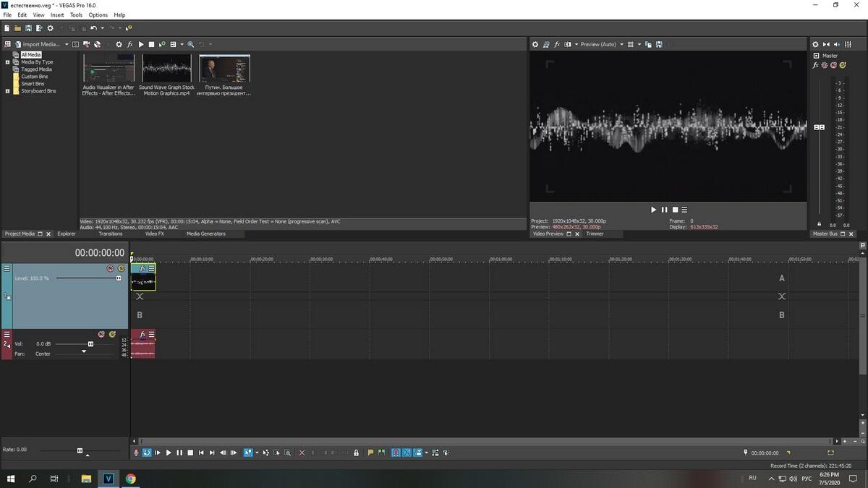868x488 pixels.
Task: Click Stop button in timeline transport
Action: click(x=190, y=453)
